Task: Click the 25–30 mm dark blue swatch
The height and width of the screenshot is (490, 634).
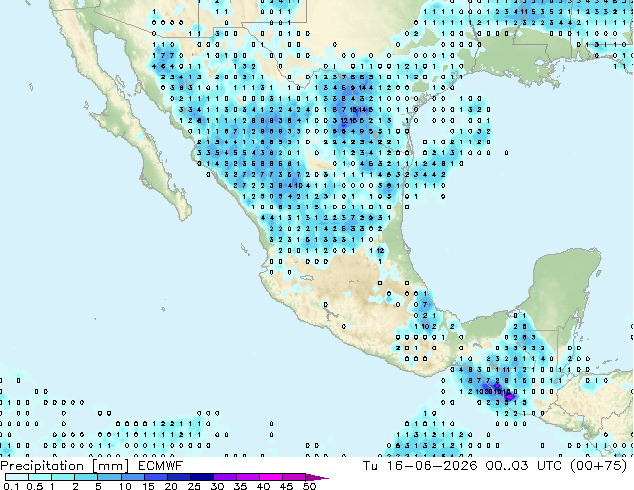Action: point(201,477)
